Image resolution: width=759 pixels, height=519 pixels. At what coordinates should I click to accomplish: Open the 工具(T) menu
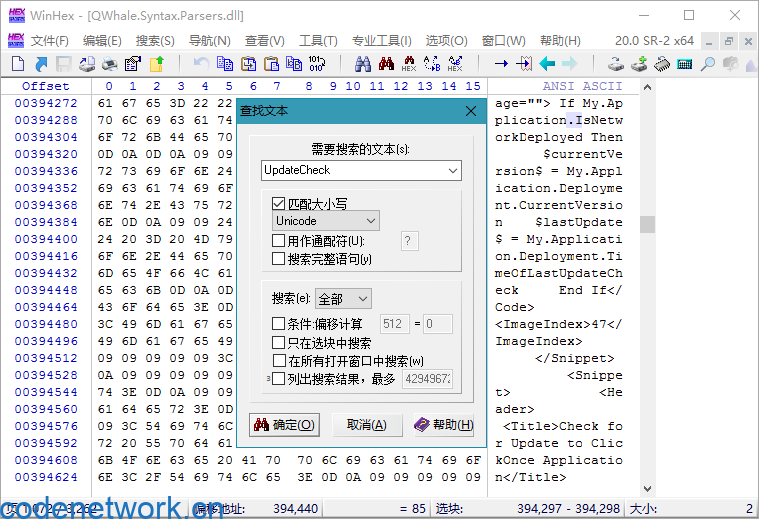318,41
